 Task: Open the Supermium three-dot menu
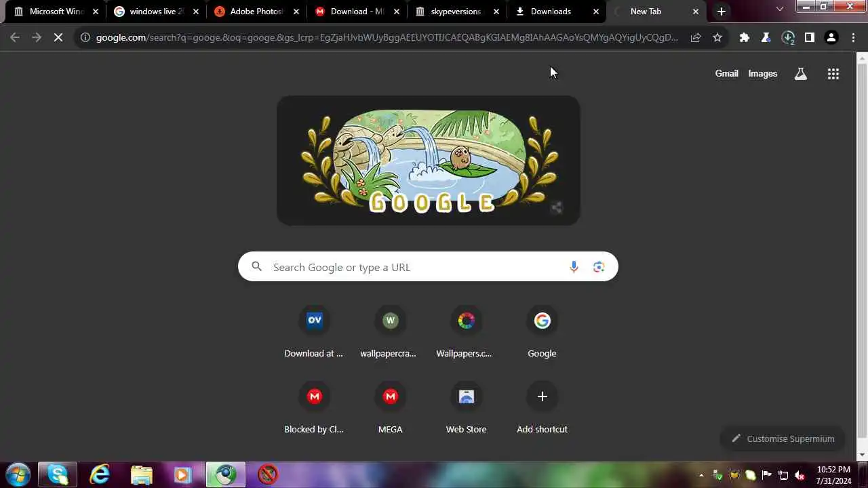click(853, 37)
